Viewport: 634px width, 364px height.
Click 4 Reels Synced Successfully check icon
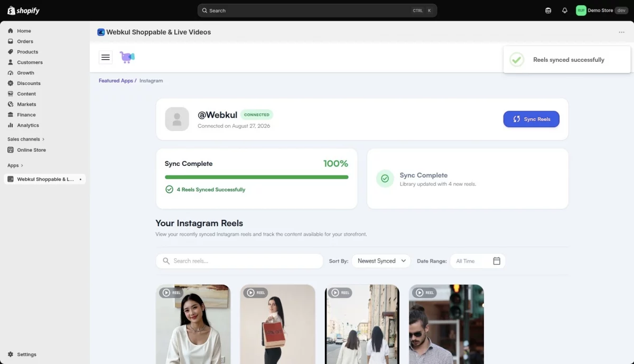[169, 189]
